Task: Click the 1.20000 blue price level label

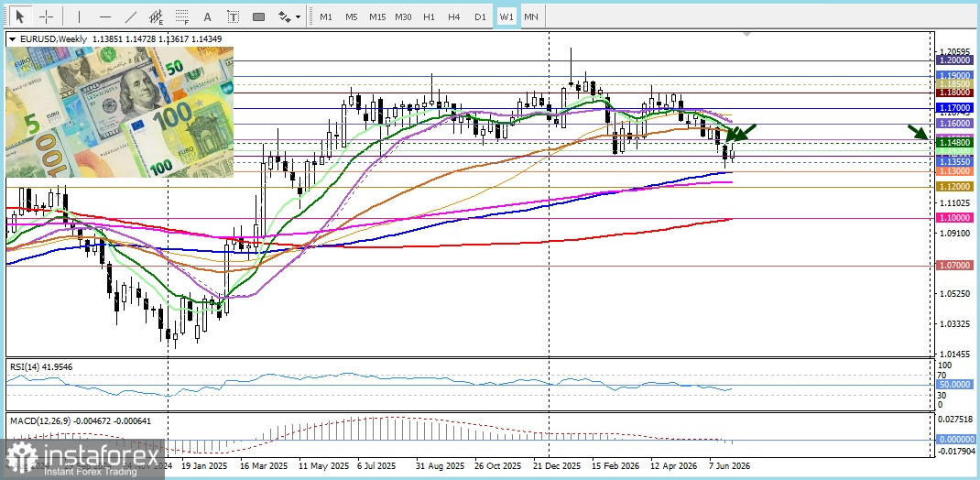Action: [955, 60]
